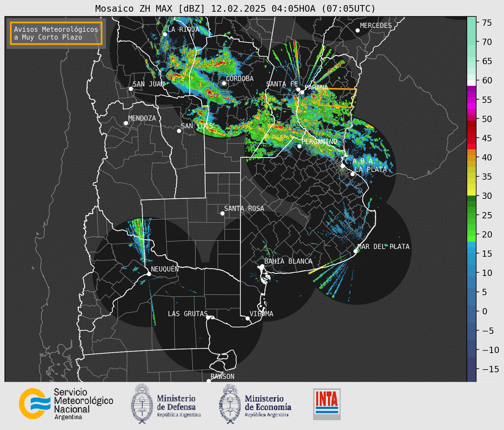Click the Ministerio de Defensa emblem

(142, 403)
